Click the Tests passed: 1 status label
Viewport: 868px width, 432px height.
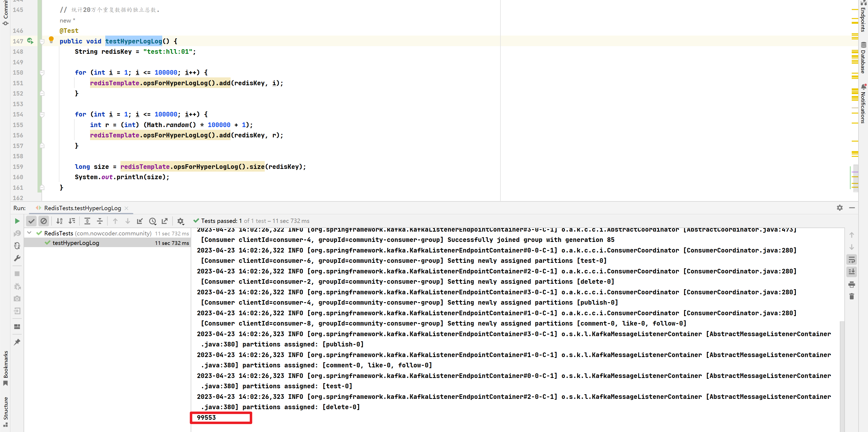click(221, 221)
